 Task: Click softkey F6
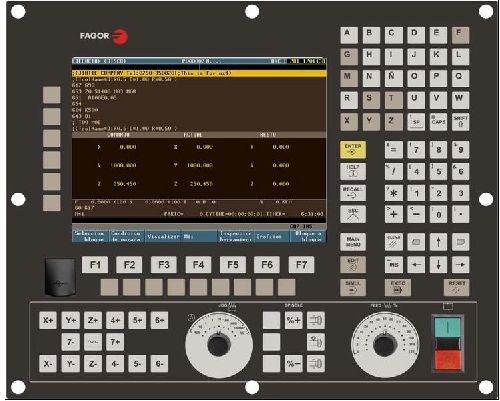pyautogui.click(x=267, y=265)
